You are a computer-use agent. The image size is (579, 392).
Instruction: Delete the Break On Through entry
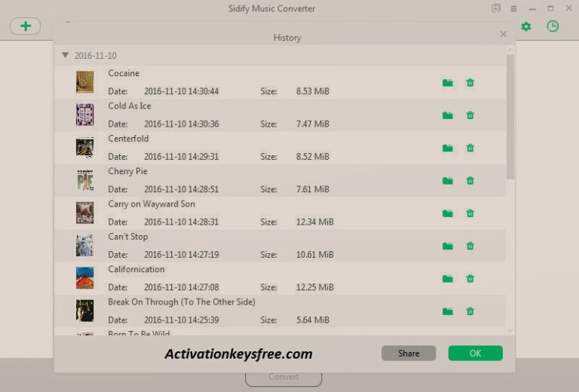(470, 311)
